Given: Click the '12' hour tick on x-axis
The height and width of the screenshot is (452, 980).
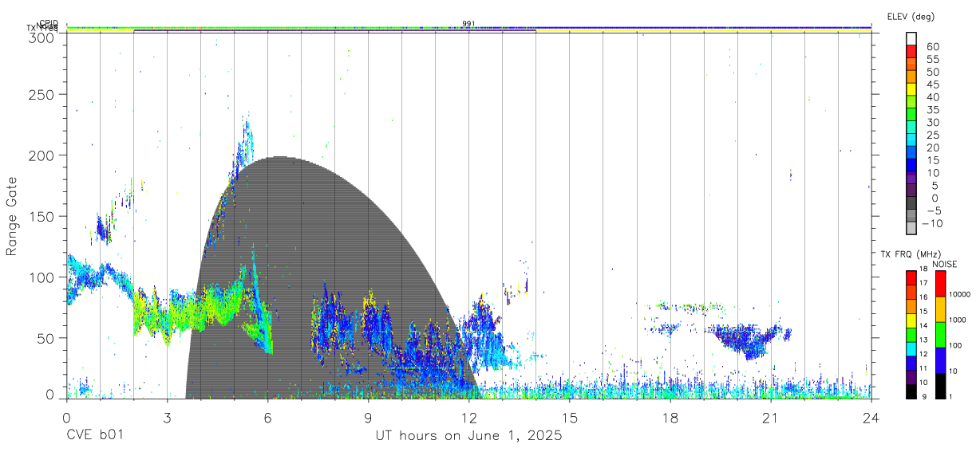Looking at the screenshot, I should click(468, 418).
